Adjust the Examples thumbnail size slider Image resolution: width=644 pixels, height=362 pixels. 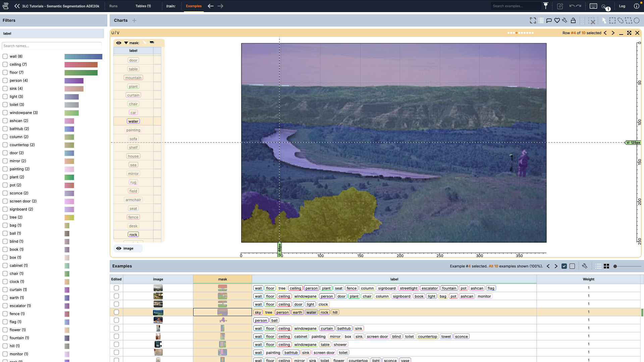pyautogui.click(x=615, y=266)
